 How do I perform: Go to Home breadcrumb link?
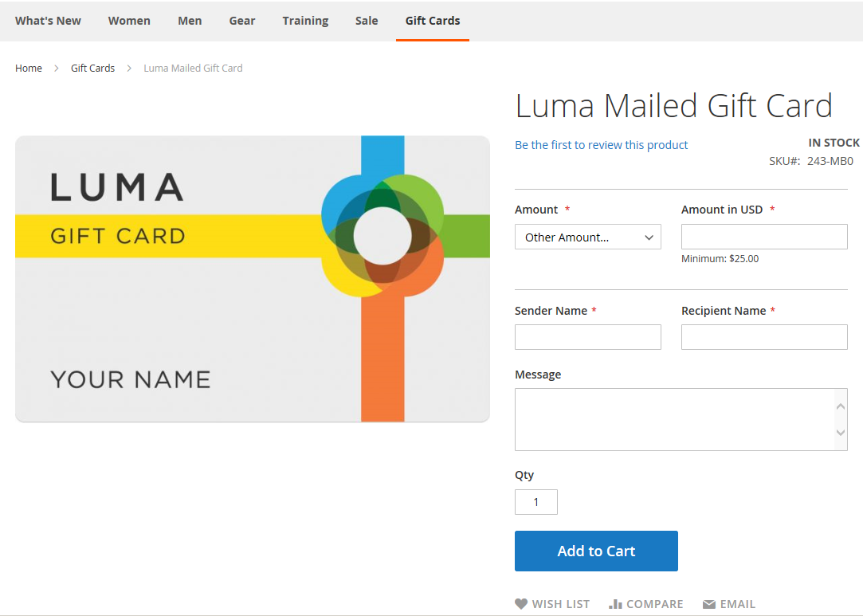coord(29,69)
